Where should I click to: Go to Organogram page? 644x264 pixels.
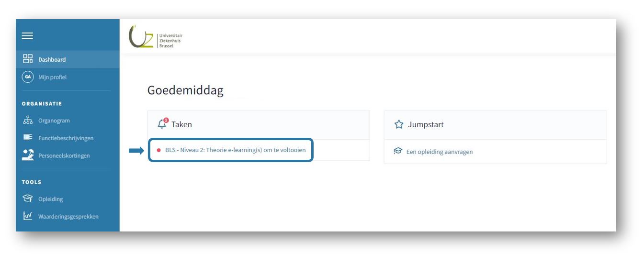tap(54, 121)
